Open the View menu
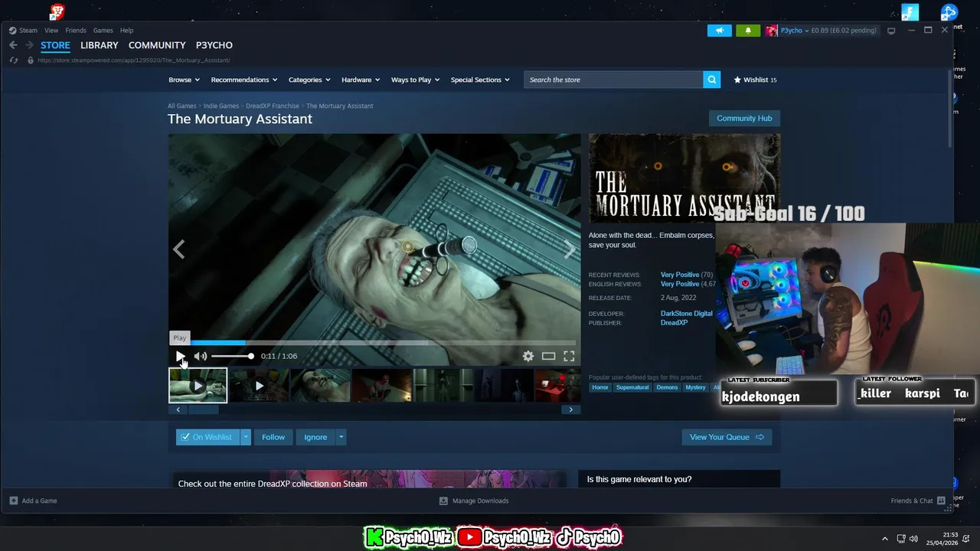 click(51, 31)
